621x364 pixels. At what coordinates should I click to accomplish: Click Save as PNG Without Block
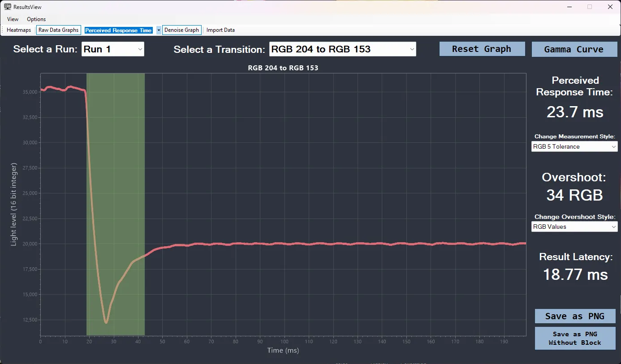(575, 338)
